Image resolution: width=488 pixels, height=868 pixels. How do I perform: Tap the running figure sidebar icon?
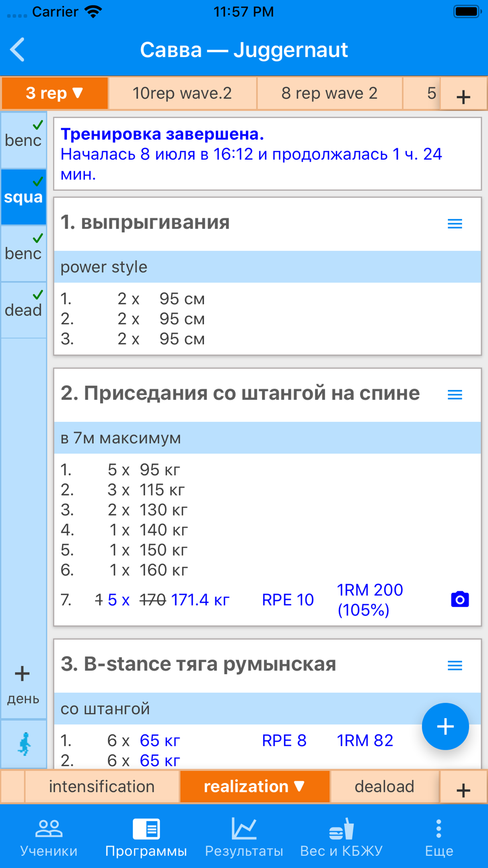[24, 744]
